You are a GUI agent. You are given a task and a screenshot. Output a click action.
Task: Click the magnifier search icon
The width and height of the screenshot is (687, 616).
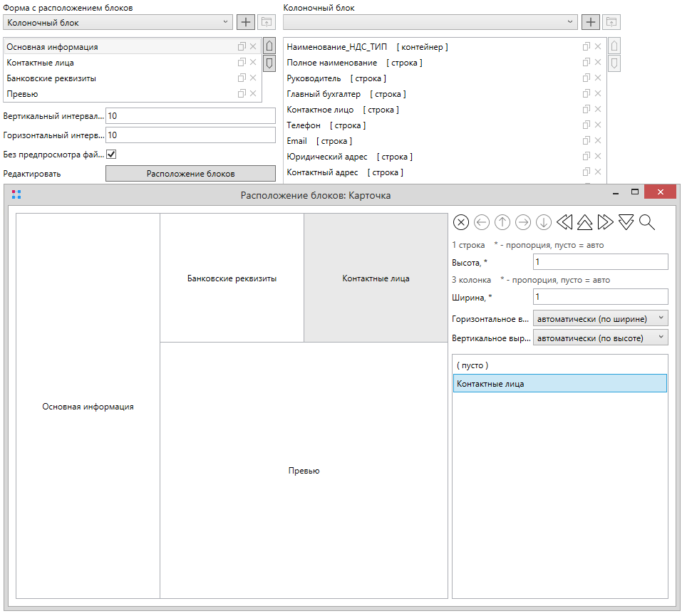tap(646, 222)
